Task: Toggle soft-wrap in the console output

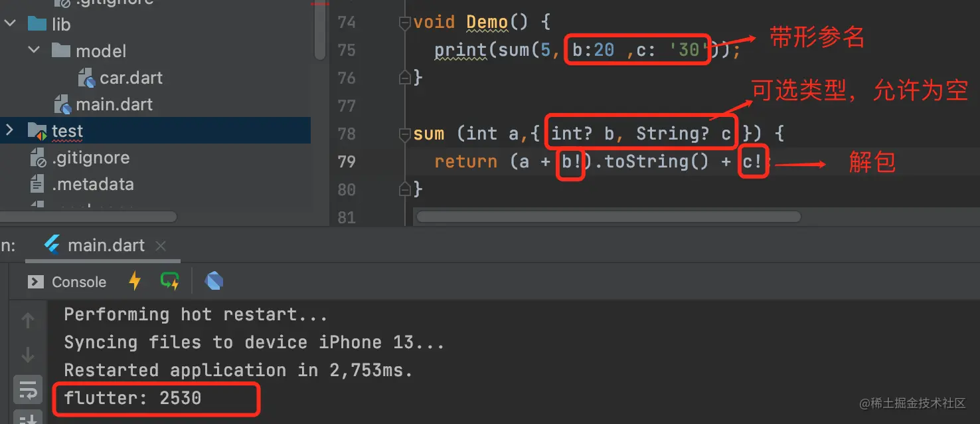Action: coord(28,389)
